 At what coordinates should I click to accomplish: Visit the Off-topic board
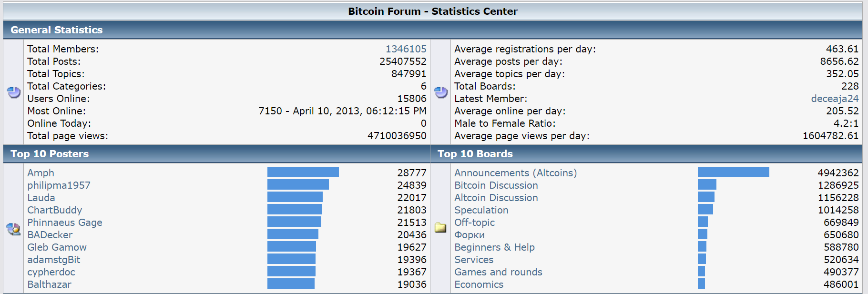pyautogui.click(x=474, y=223)
